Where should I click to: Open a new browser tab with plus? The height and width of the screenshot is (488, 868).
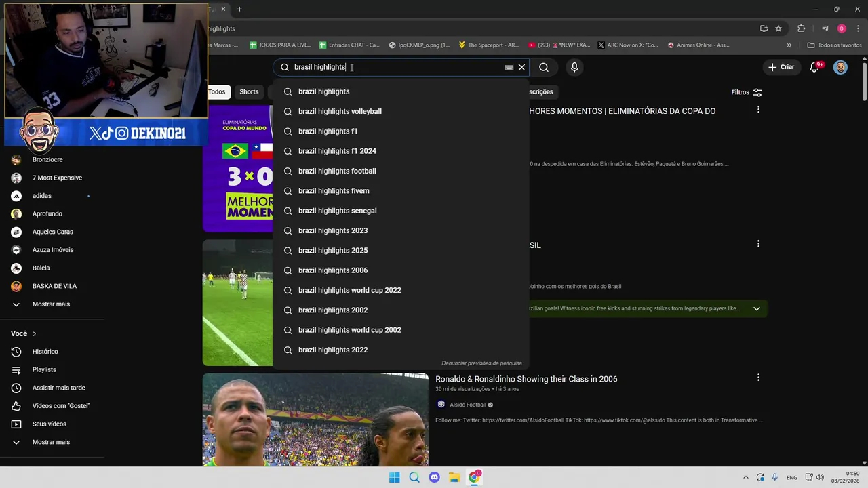click(x=239, y=9)
